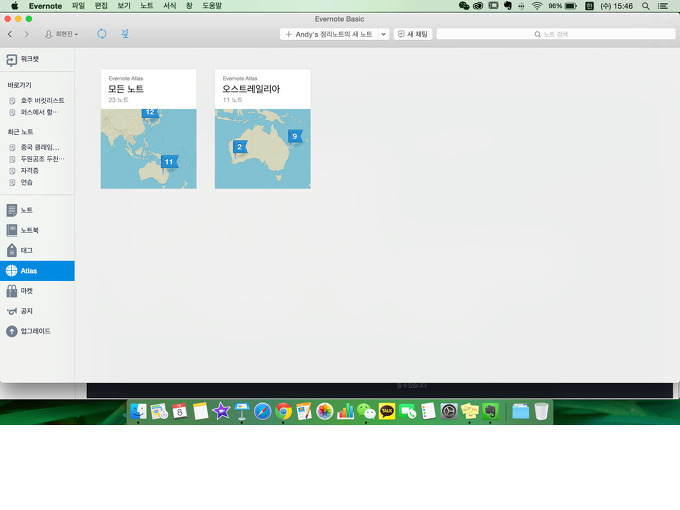Open the 오스트레일리아 atlas card

[262, 129]
